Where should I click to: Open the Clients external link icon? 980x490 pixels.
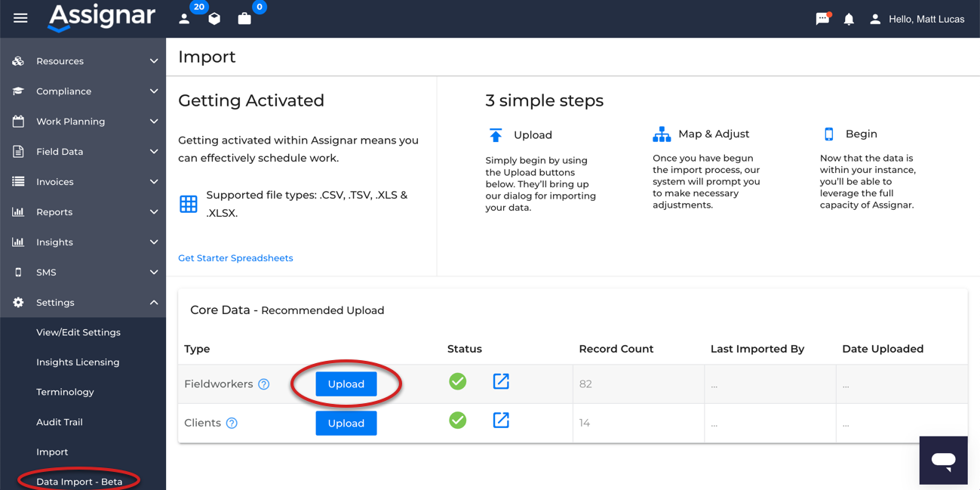(x=501, y=421)
